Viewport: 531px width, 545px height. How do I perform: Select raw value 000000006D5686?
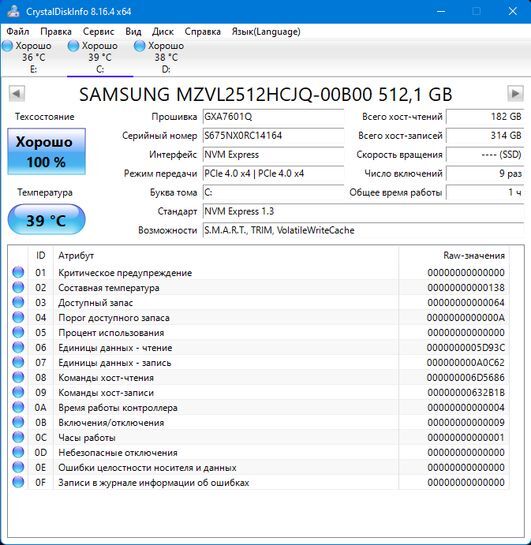[466, 377]
